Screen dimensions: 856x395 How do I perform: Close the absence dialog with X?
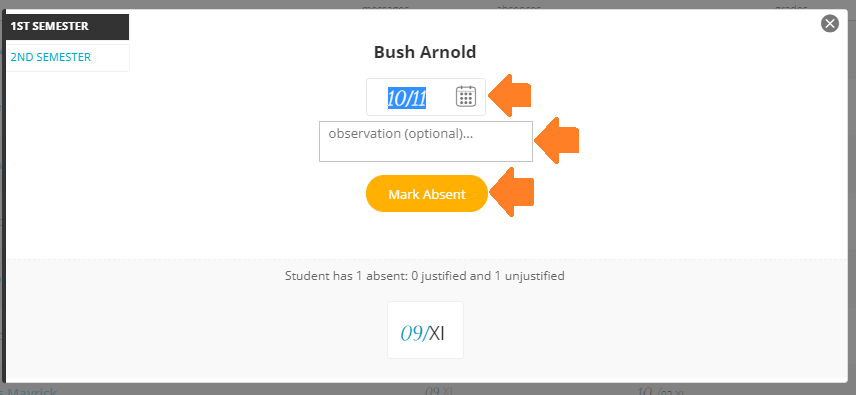(x=830, y=23)
